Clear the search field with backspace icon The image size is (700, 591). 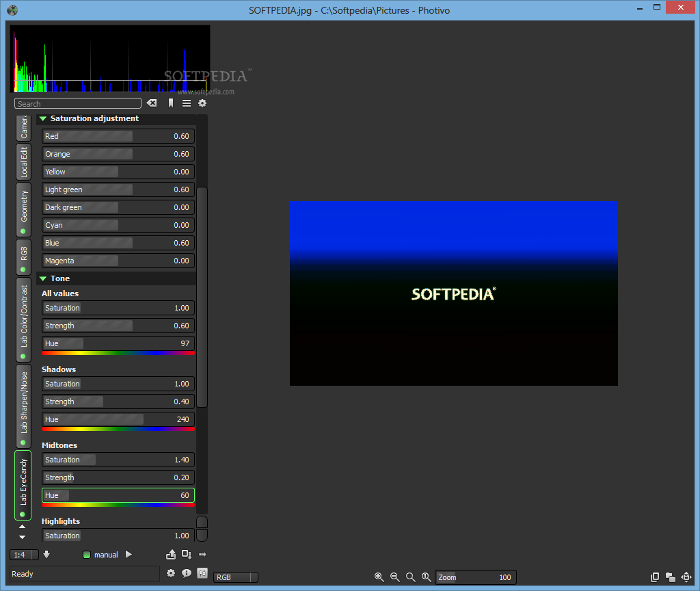pyautogui.click(x=152, y=103)
